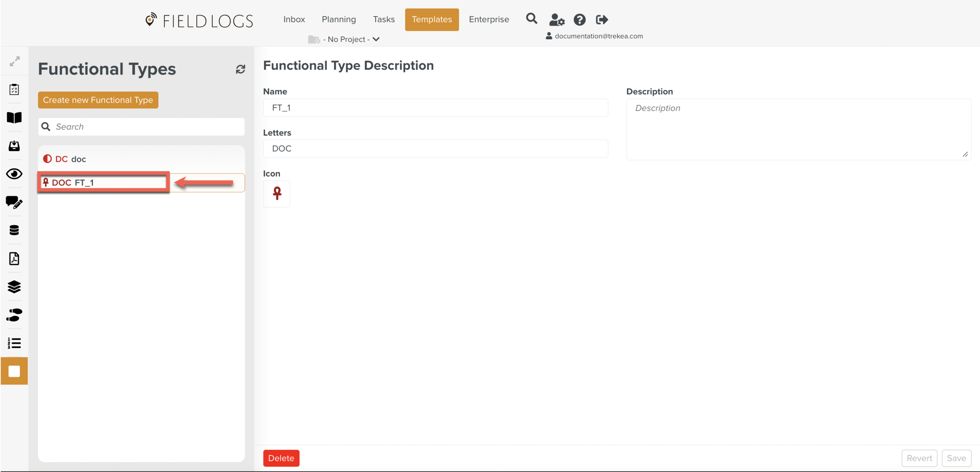Screen dimensions: 980x472
Task: Open the layers stack icon in sidebar
Action: [14, 287]
